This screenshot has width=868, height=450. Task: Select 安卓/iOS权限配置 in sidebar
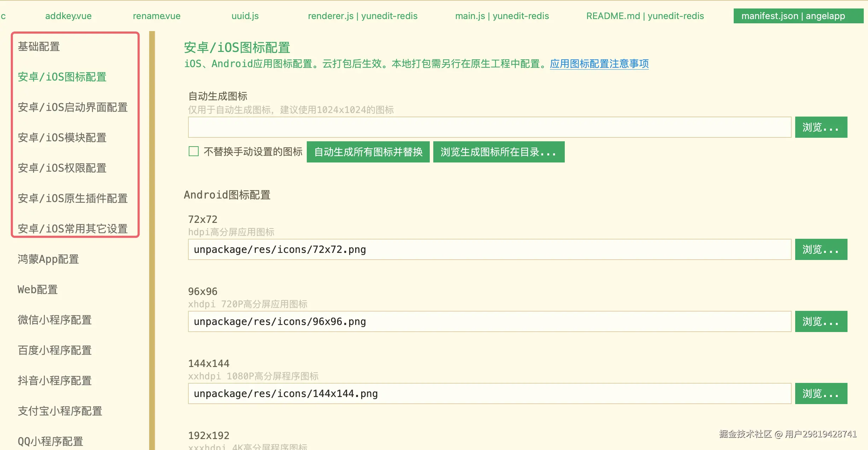62,168
